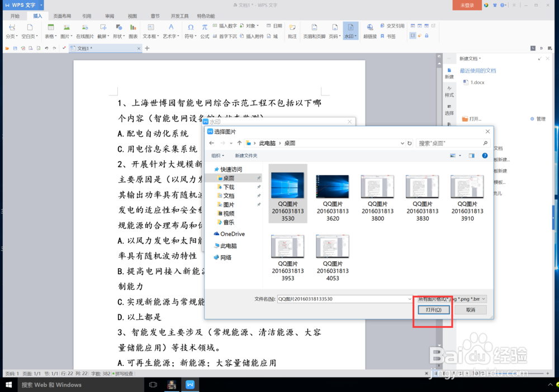Open the 截屏 screenshot capture tool
559x392 pixels.
coord(102,32)
